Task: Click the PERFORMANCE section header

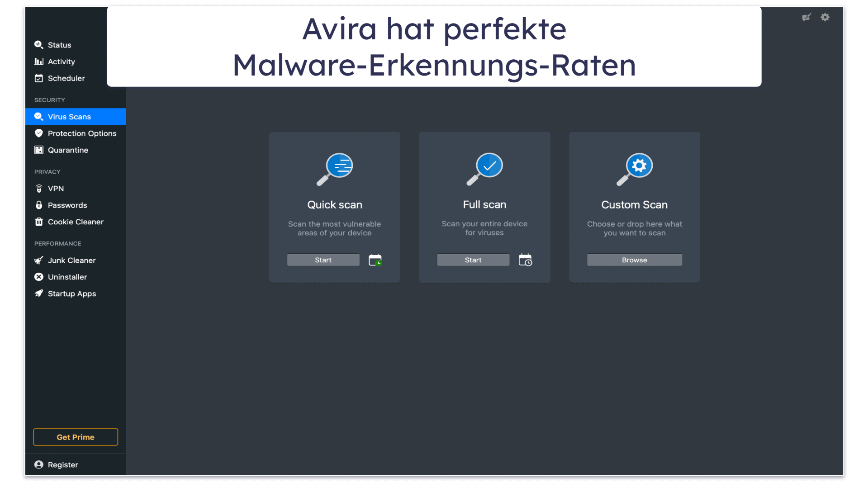Action: [x=58, y=244]
